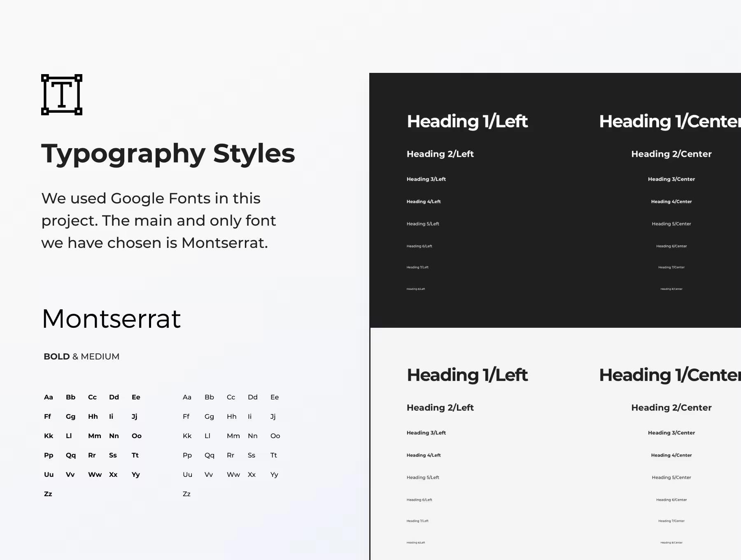
Task: Select medium-weight 'Zz' glyph pair
Action: pos(186,494)
